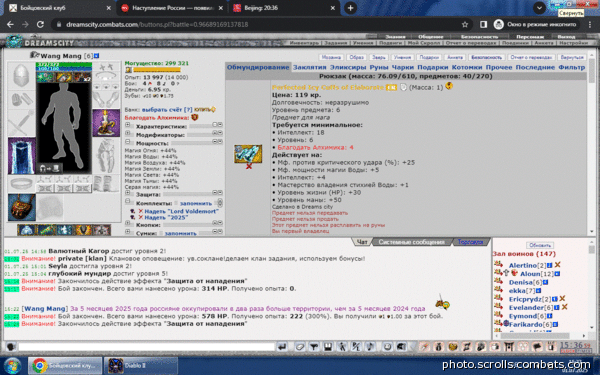Click the empty weapon slot with crossed swords
The image size is (600, 375).
21,123
